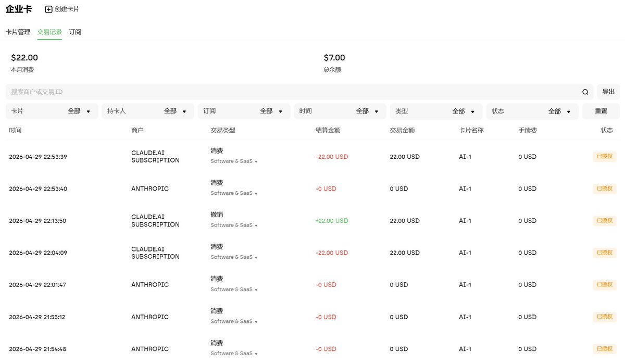
Task: Expand Software & SaaS in the 22:13:50 撤销 row
Action: click(x=234, y=225)
